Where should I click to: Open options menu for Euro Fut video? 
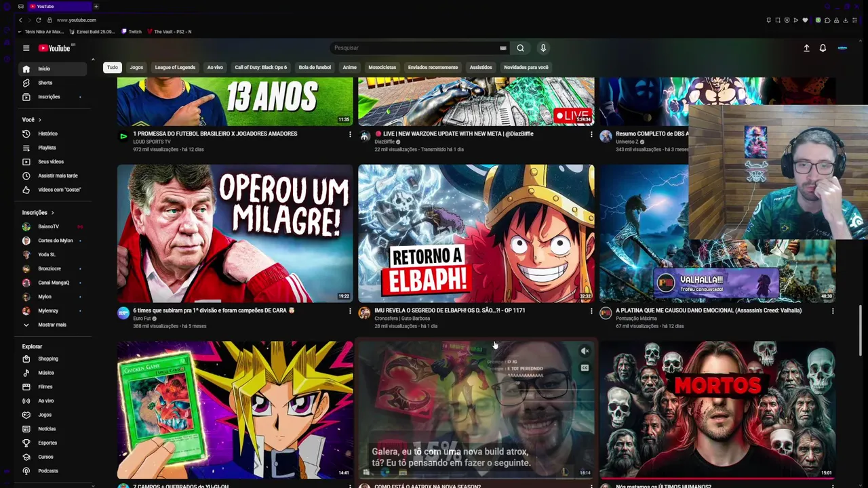(x=350, y=311)
